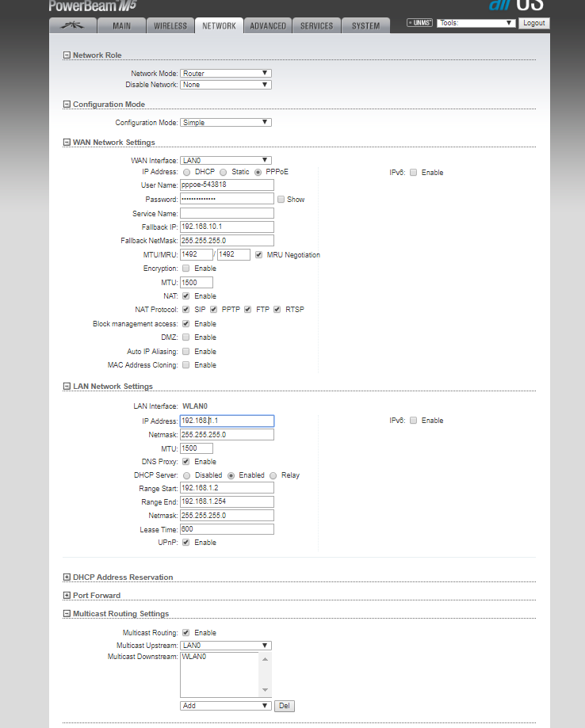Click the Range Start field
This screenshot has height=728, width=585.
pos(227,488)
